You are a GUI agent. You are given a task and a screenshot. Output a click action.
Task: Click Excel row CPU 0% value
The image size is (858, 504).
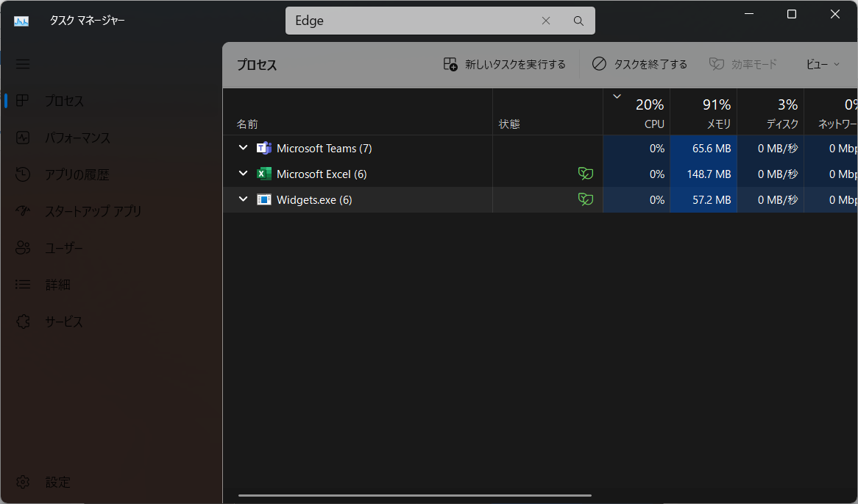pyautogui.click(x=656, y=174)
